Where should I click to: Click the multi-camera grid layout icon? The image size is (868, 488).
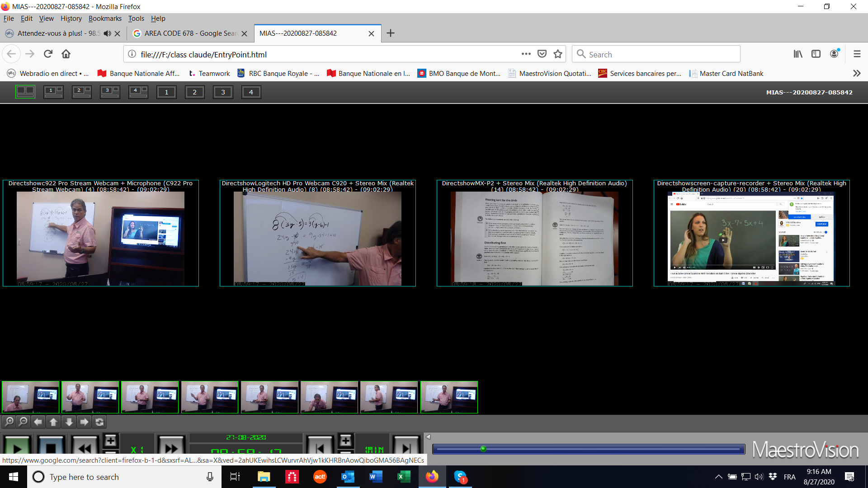[x=24, y=92]
